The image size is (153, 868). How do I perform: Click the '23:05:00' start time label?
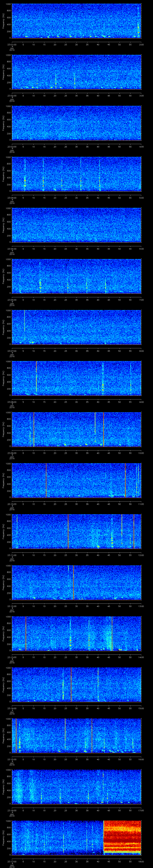[x=12, y=248]
